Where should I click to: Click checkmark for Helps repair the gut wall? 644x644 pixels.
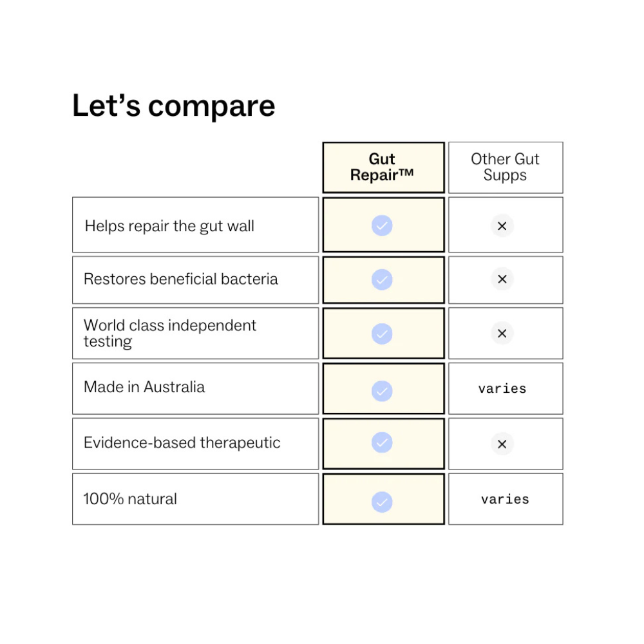point(382,225)
